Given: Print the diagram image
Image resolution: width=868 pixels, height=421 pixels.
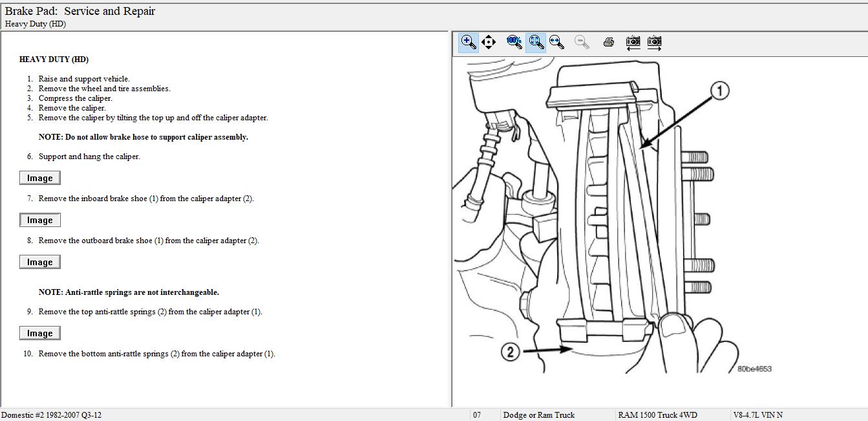Looking at the screenshot, I should coord(608,43).
